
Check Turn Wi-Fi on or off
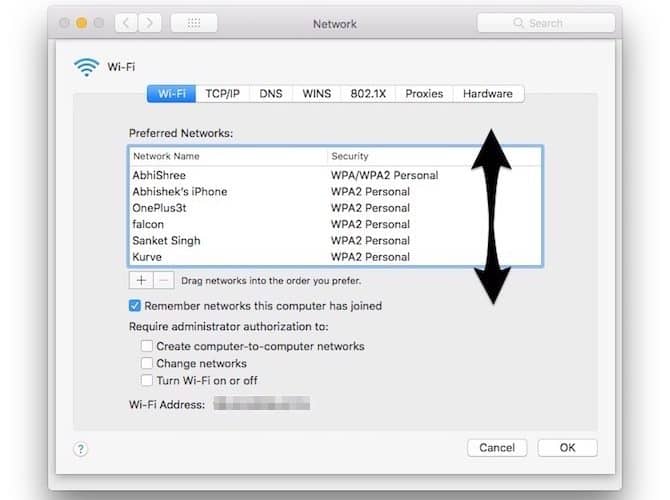[x=147, y=380]
